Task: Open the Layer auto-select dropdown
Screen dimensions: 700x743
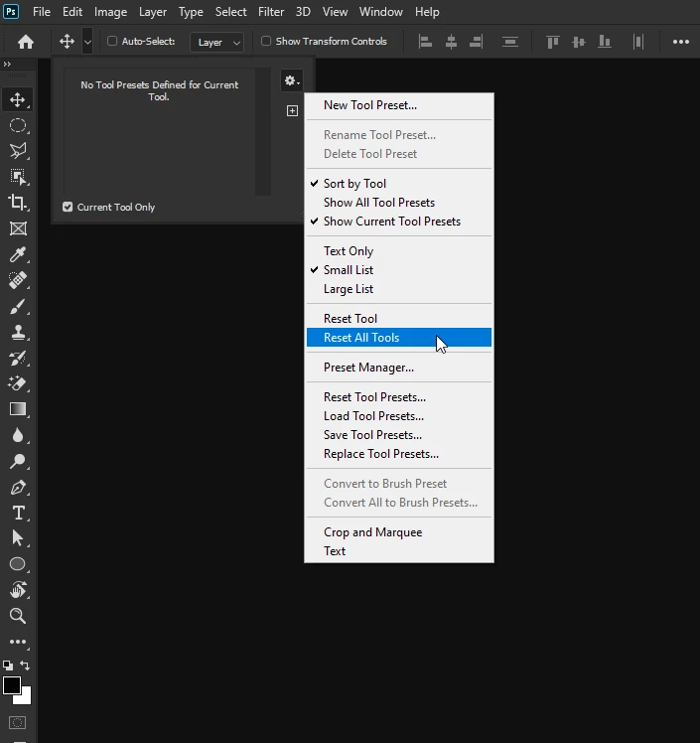Action: (217, 42)
